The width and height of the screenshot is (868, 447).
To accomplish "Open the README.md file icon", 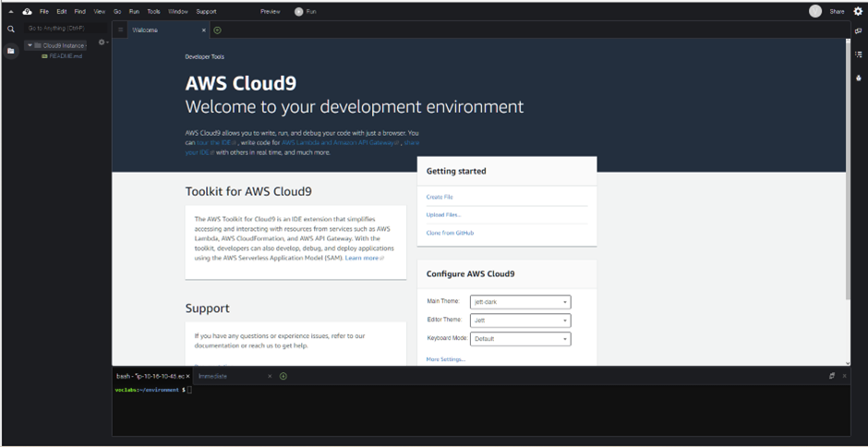I will coord(44,56).
